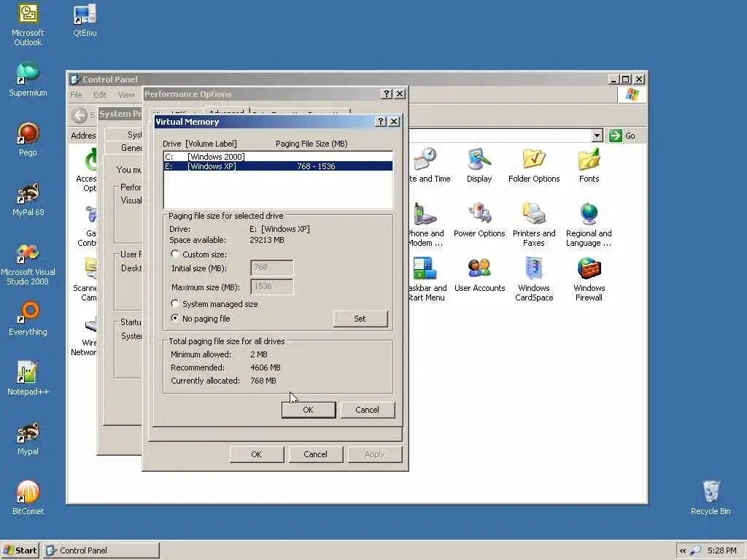Viewport: 747px width, 560px height.
Task: Click Performance Options help question button
Action: [387, 94]
